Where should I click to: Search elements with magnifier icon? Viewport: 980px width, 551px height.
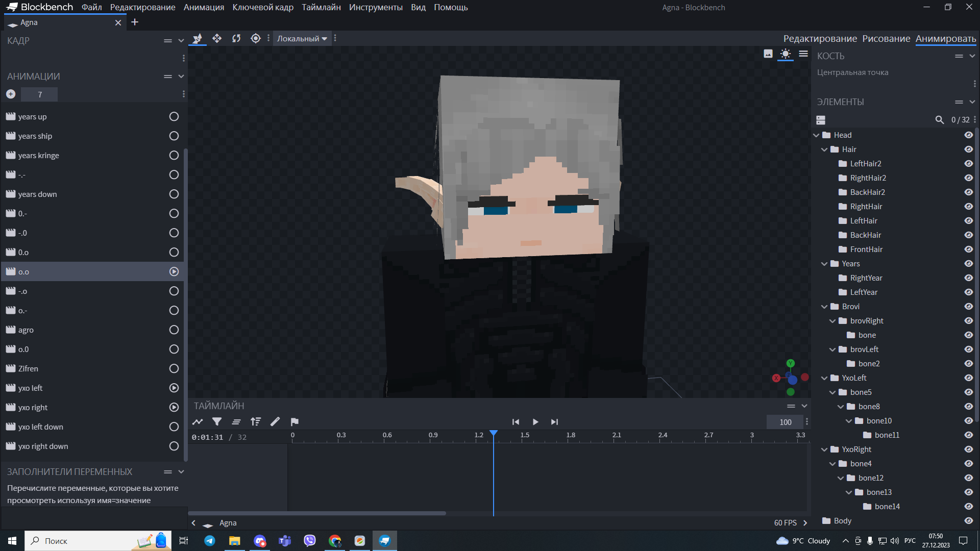940,120
